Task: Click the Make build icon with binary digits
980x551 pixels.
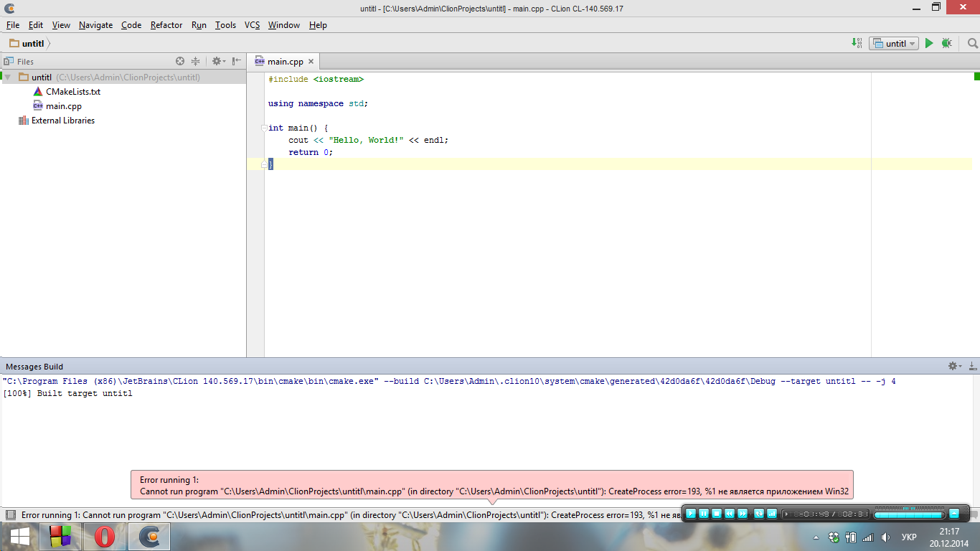Action: pos(857,44)
